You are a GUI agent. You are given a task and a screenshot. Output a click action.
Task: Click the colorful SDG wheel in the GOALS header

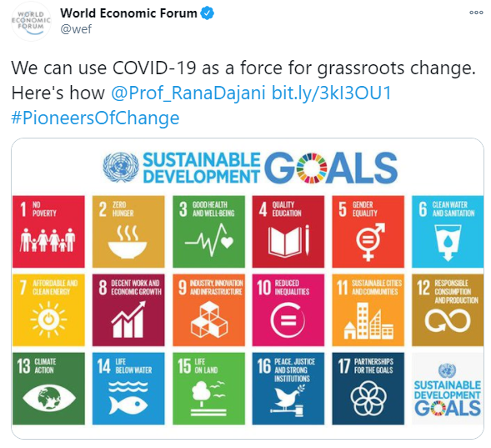point(312,168)
